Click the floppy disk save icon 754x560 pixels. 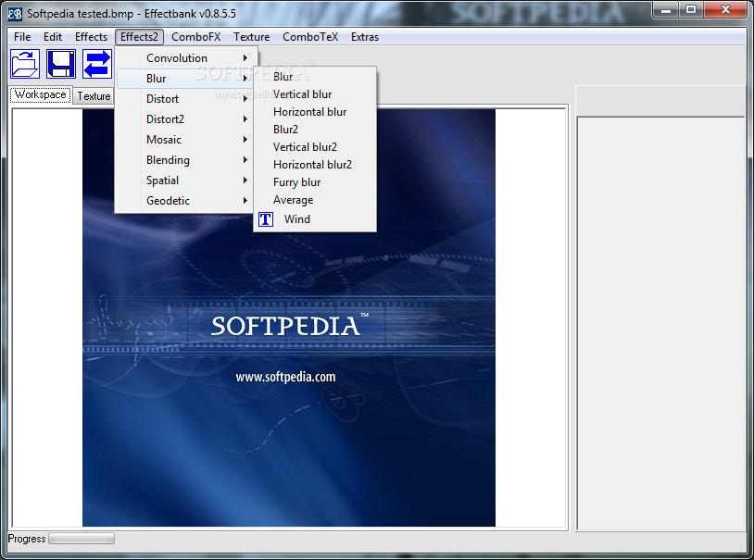click(61, 64)
